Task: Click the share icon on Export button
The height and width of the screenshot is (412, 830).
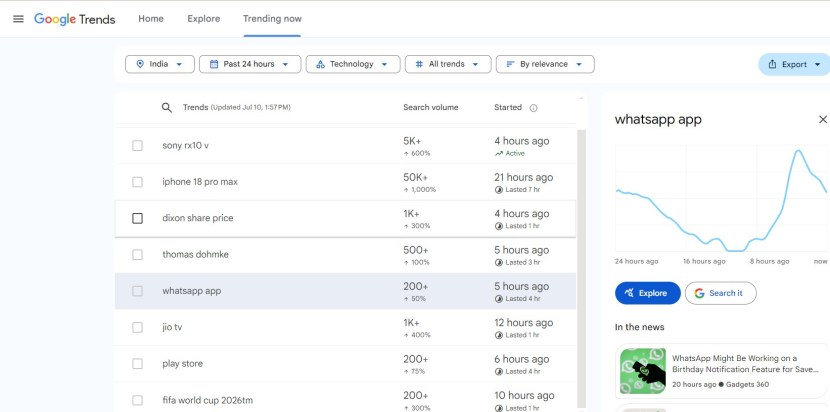Action: pyautogui.click(x=772, y=64)
